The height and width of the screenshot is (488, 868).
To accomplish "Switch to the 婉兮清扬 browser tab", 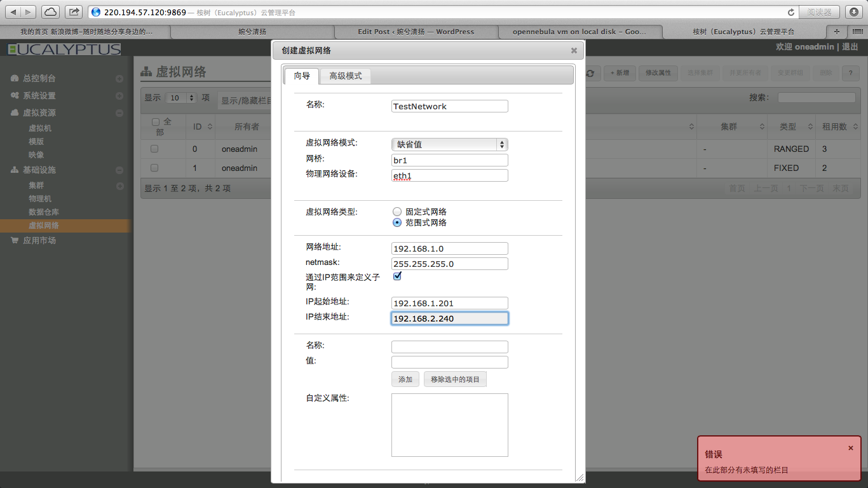I will point(252,32).
